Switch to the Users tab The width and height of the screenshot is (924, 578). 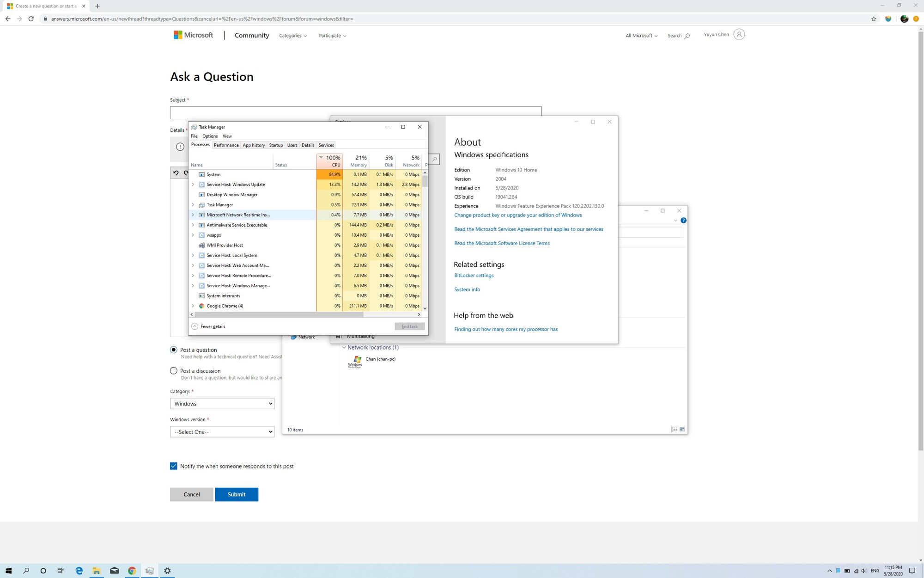(x=292, y=145)
